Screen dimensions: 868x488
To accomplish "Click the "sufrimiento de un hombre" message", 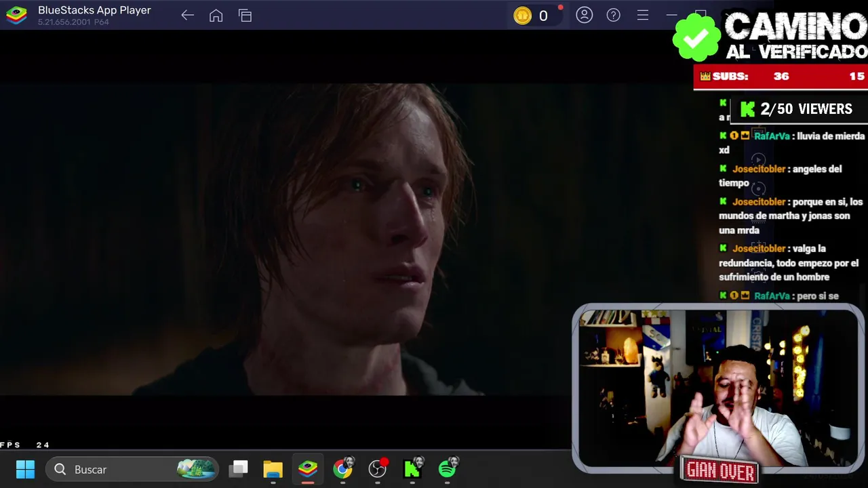I will (789, 262).
